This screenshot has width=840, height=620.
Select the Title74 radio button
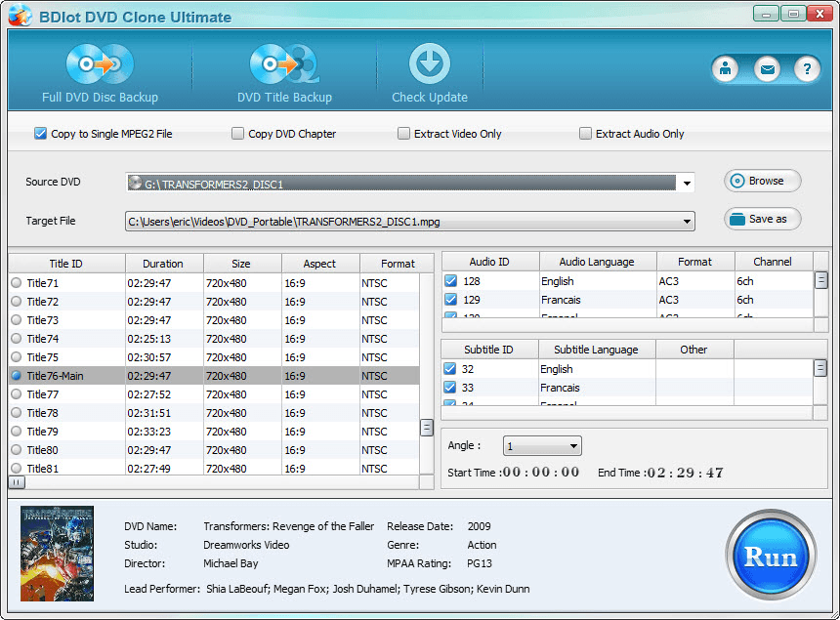[17, 339]
